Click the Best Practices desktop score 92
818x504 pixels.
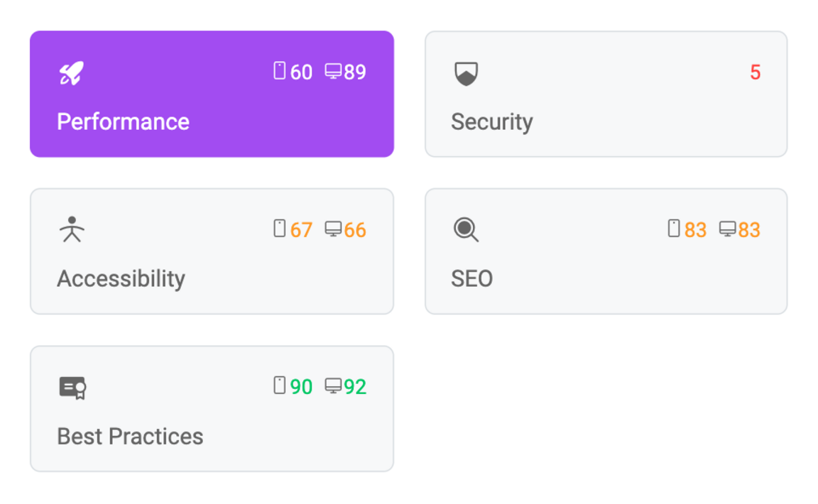click(355, 387)
